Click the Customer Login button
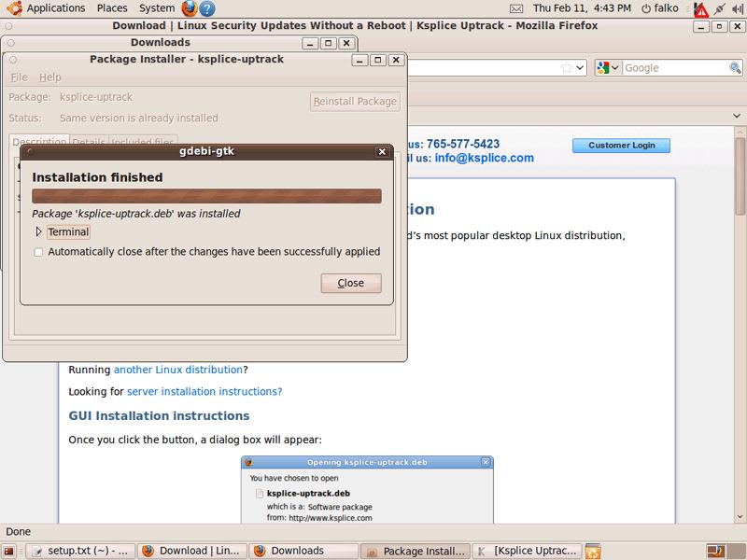The image size is (747, 560). [621, 146]
